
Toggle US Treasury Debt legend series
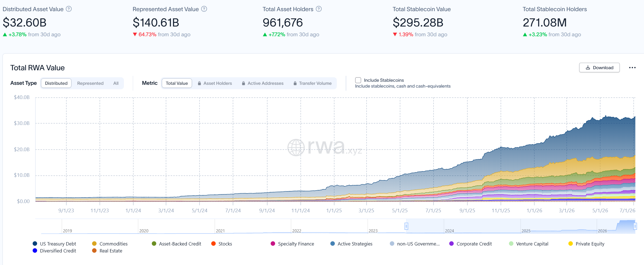point(54,244)
